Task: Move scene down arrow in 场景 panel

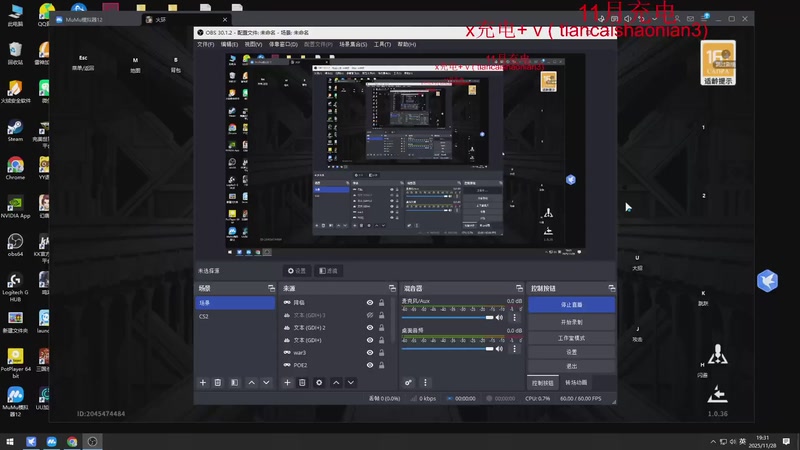Action: tap(266, 383)
